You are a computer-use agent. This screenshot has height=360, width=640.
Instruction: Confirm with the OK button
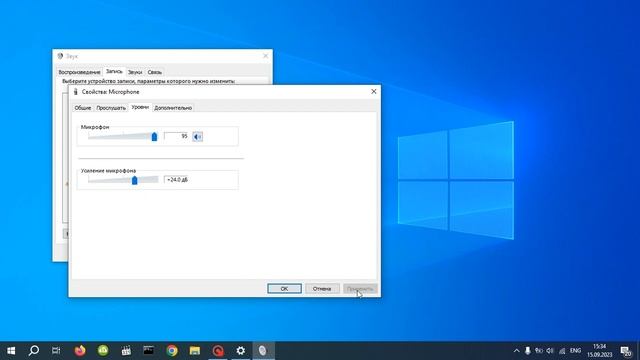[284, 289]
